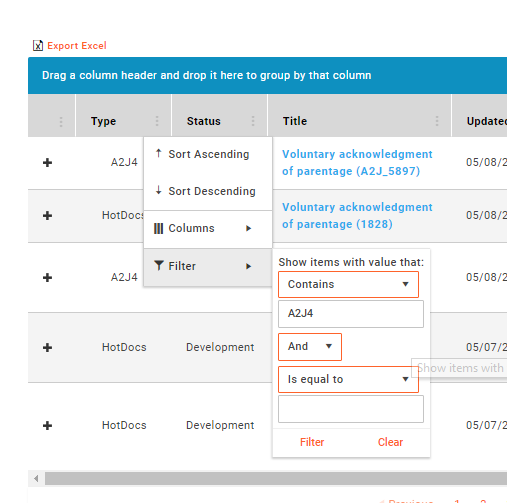Screen dimensions: 507x503
Task: Click the empty second filter value field
Action: [351, 409]
